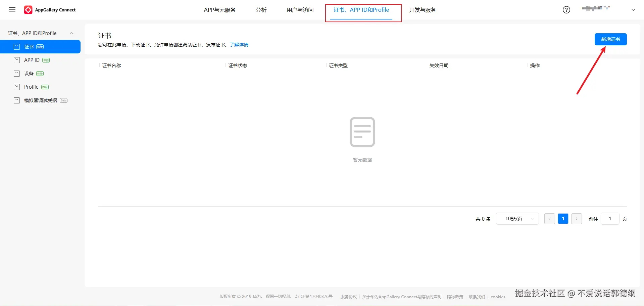
Task: Open the 用户与访问 tab
Action: coord(300,10)
